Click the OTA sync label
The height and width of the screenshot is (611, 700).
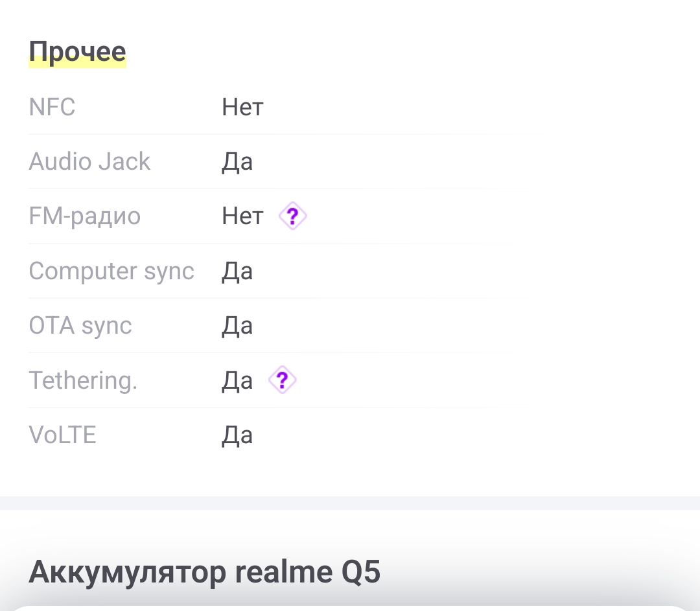click(80, 325)
